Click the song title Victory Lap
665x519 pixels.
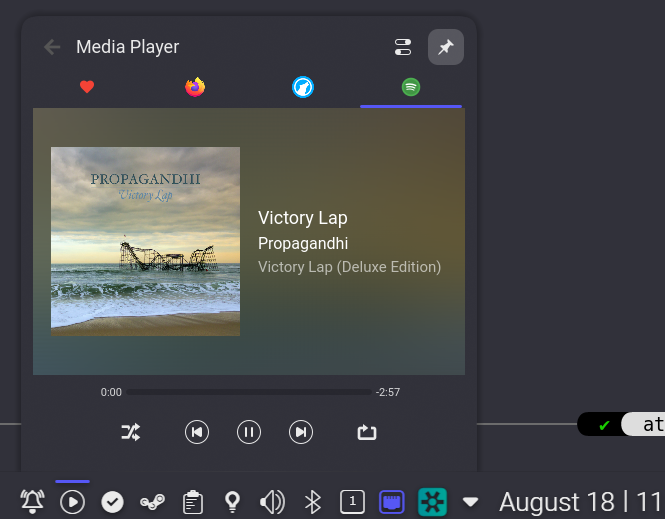(x=303, y=218)
